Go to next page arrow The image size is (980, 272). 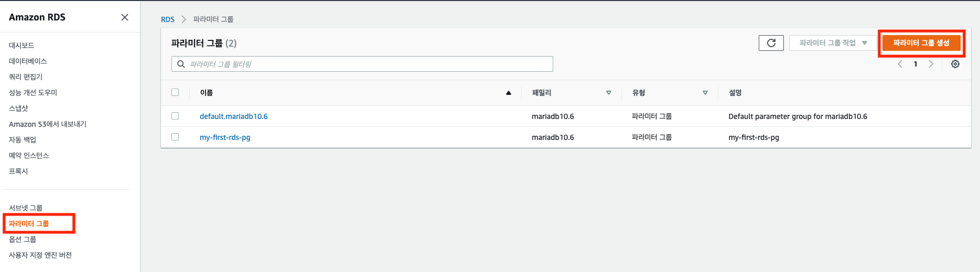click(931, 64)
